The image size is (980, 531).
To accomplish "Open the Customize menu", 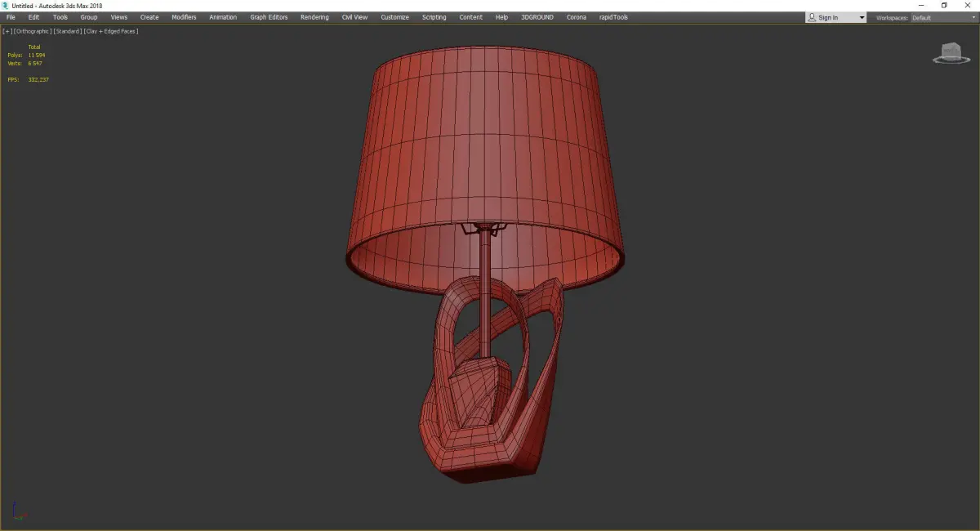I will (x=394, y=17).
